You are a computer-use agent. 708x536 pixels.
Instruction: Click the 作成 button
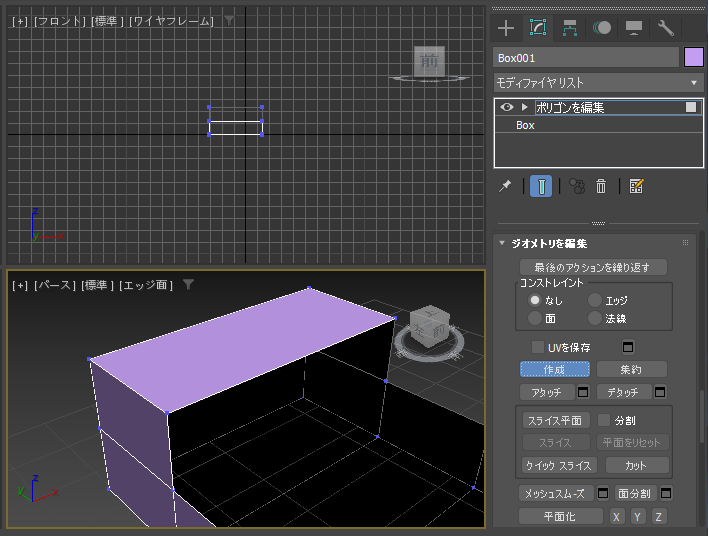(x=554, y=369)
